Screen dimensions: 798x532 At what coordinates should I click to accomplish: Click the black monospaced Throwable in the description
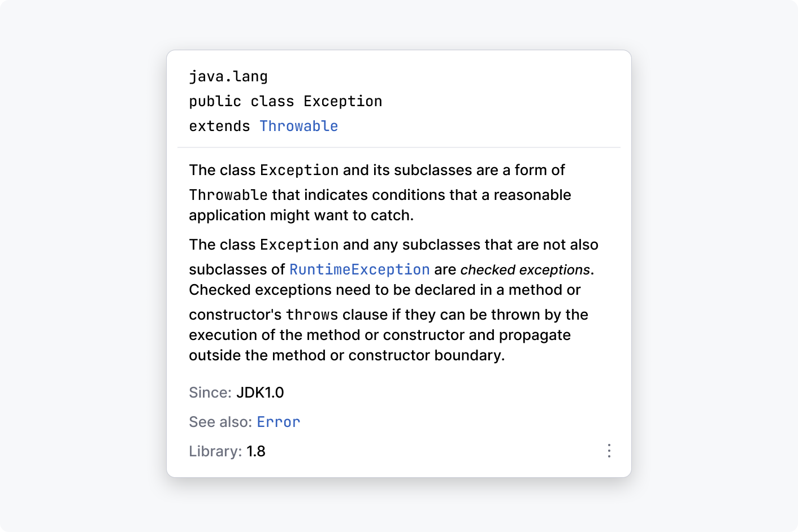click(228, 195)
